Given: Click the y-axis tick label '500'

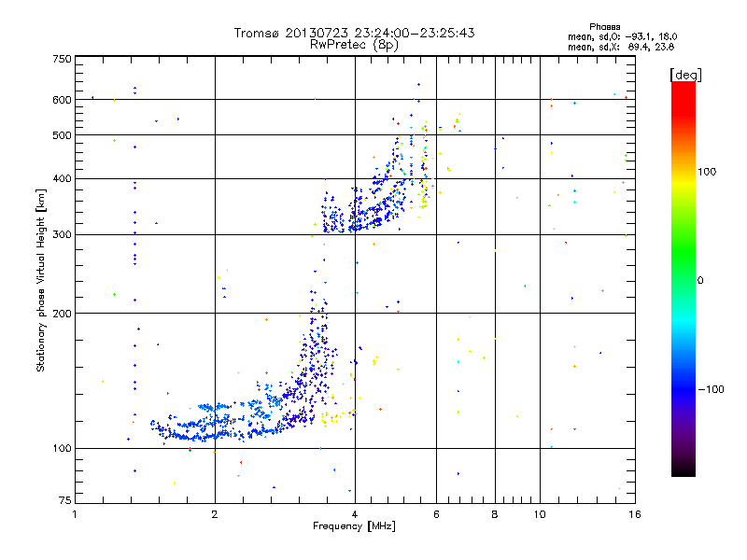Looking at the screenshot, I should click(x=62, y=135).
